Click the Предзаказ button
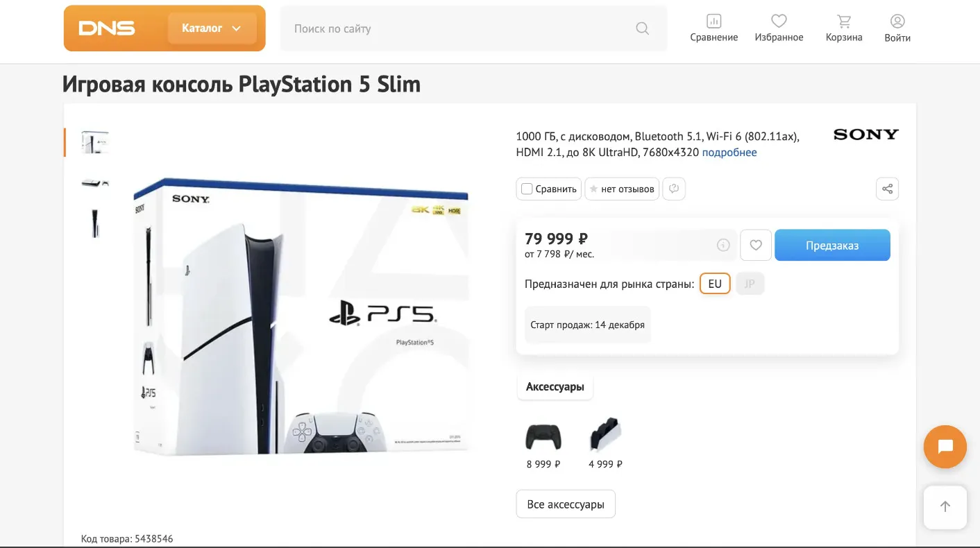 832,245
